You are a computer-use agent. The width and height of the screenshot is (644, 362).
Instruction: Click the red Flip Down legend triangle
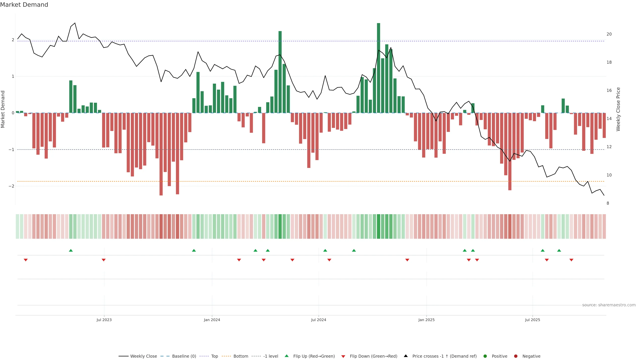(x=343, y=356)
